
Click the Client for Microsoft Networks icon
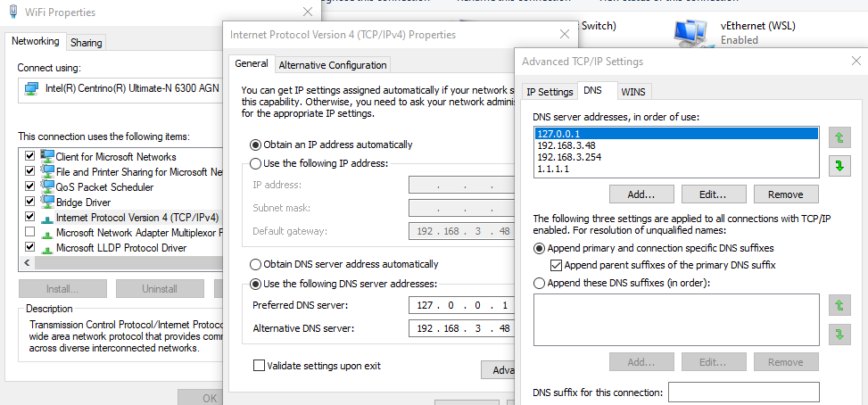(x=47, y=157)
